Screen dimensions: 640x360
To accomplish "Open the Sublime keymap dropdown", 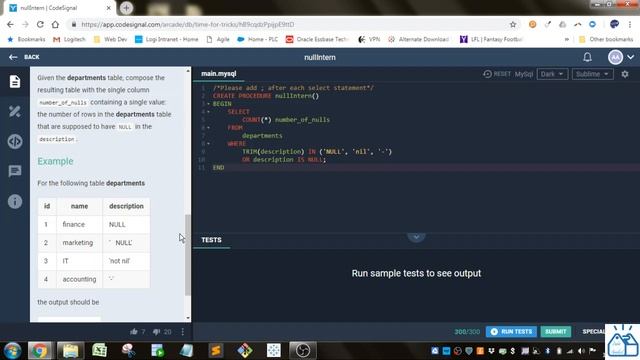I will [592, 74].
